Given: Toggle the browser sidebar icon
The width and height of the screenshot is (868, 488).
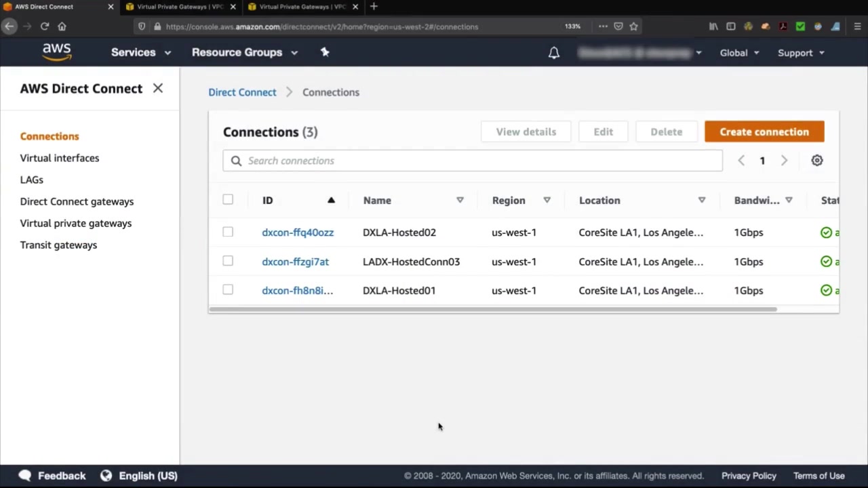Looking at the screenshot, I should (x=730, y=26).
